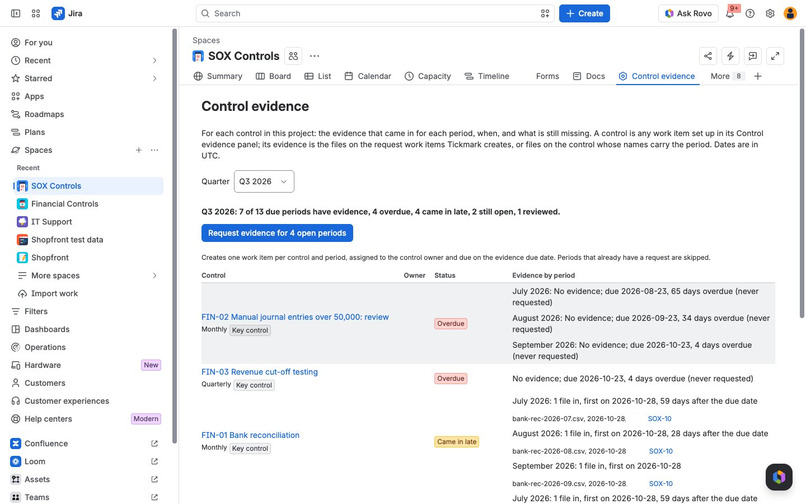The width and height of the screenshot is (806, 504).
Task: Add a new tab with the plus icon
Action: click(758, 76)
